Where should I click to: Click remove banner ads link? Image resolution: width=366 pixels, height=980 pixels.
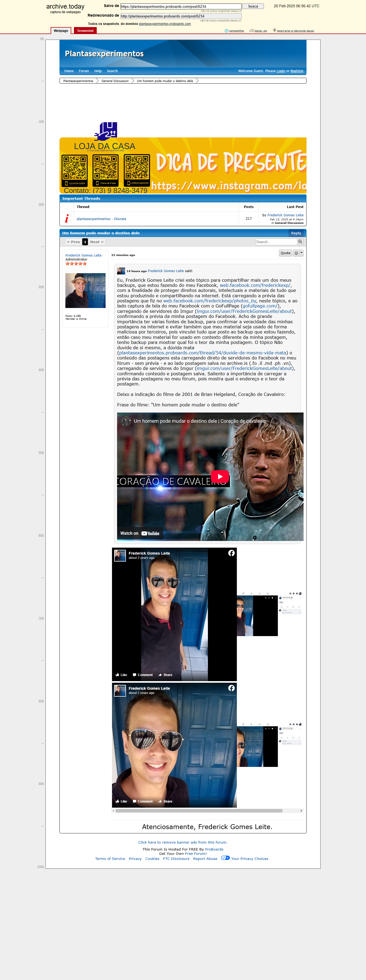183,842
